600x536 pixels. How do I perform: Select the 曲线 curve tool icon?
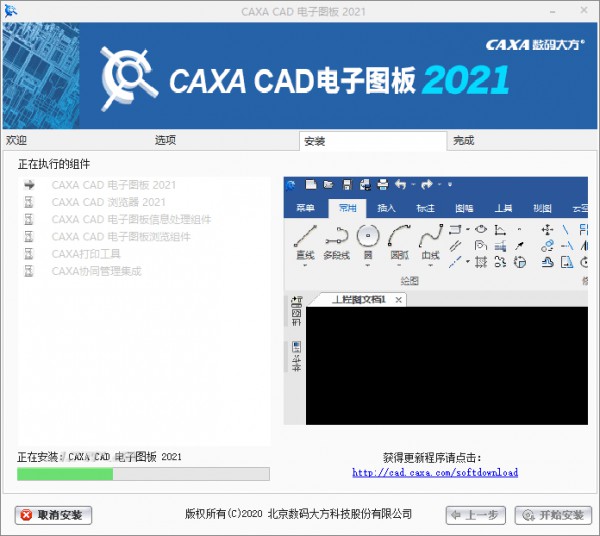430,236
